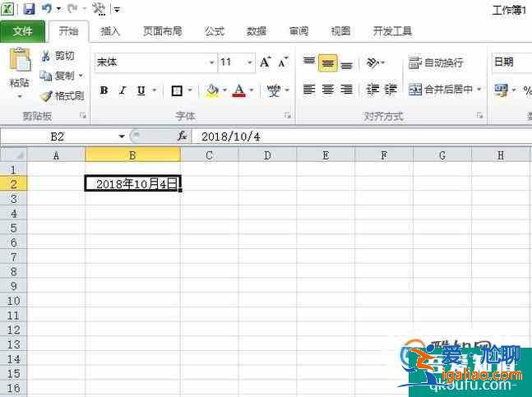This screenshot has width=532, height=397.
Task: Open the font name box showing 宋体
Action: [155, 62]
